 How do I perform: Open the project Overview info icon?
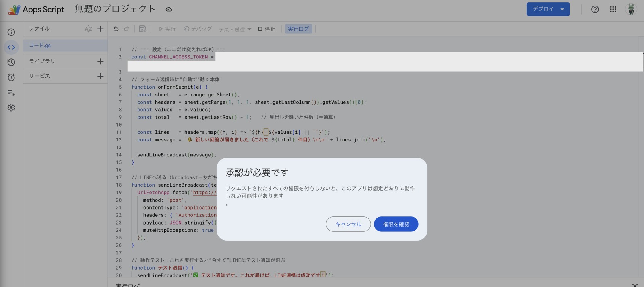pos(11,32)
